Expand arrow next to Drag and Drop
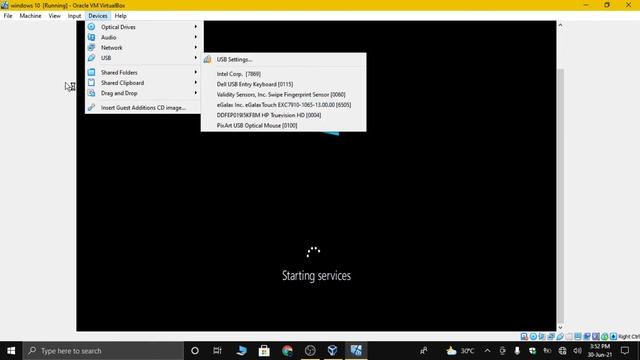 [x=196, y=93]
